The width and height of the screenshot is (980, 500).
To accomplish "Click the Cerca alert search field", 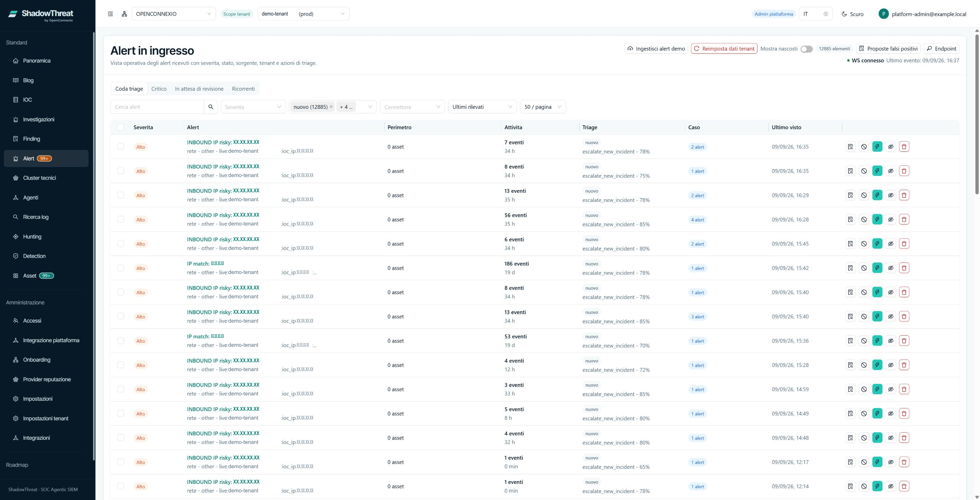I will pos(157,107).
